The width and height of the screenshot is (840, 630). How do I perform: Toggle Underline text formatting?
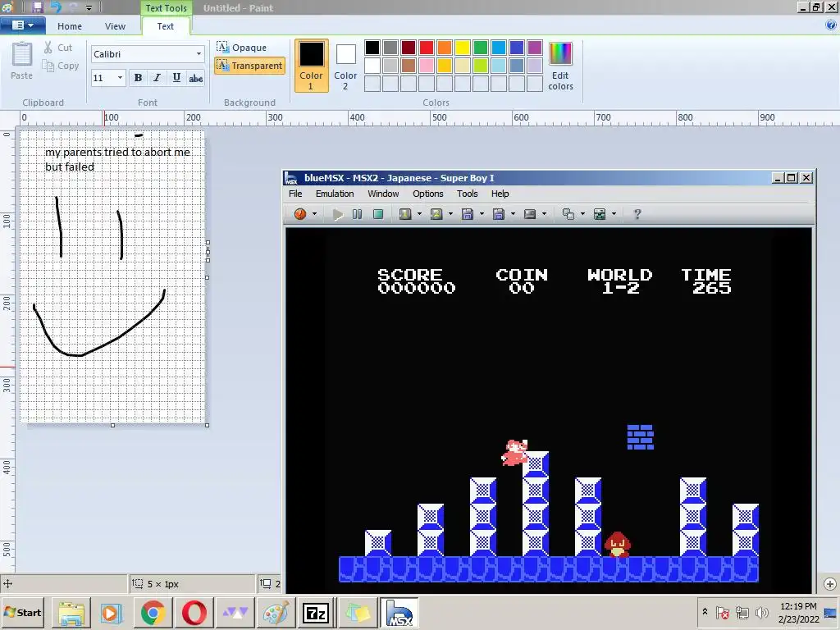(x=176, y=78)
